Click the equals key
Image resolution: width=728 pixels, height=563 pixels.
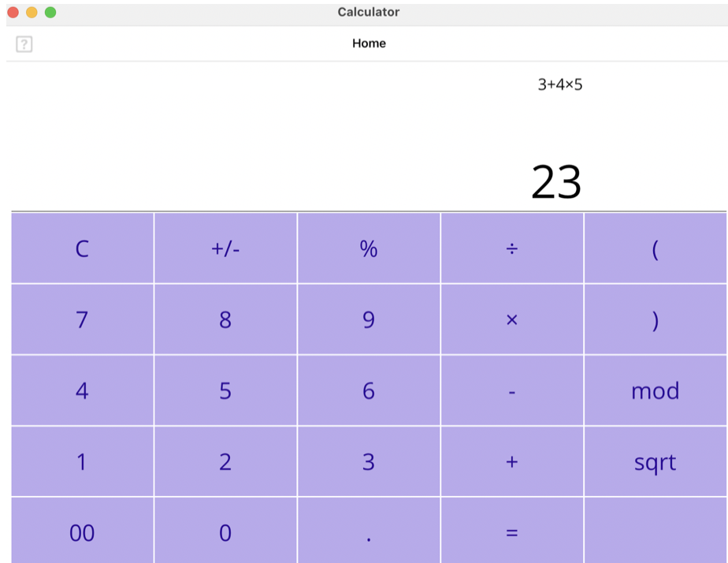coord(511,532)
